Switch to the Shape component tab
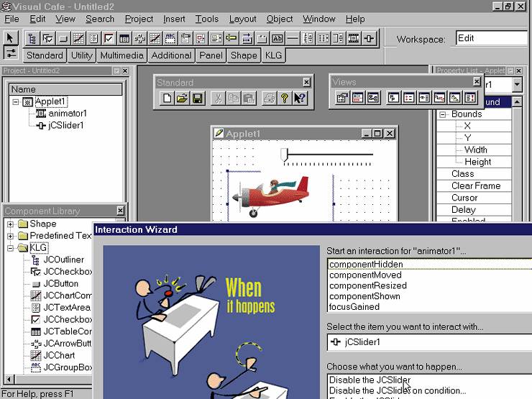This screenshot has height=399, width=532. click(244, 55)
